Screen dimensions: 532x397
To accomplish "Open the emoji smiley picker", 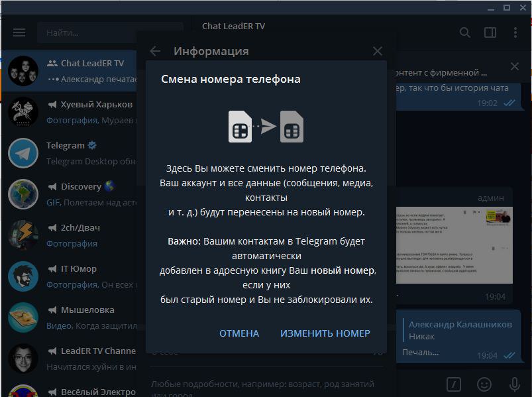I will [484, 384].
